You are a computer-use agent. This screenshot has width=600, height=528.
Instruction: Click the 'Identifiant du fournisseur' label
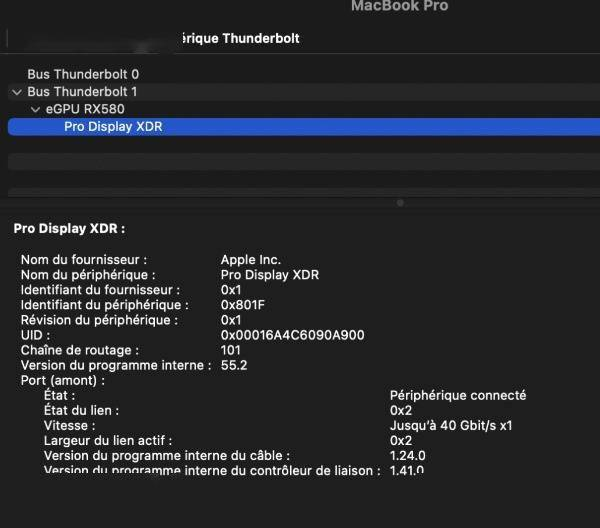pyautogui.click(x=100, y=290)
